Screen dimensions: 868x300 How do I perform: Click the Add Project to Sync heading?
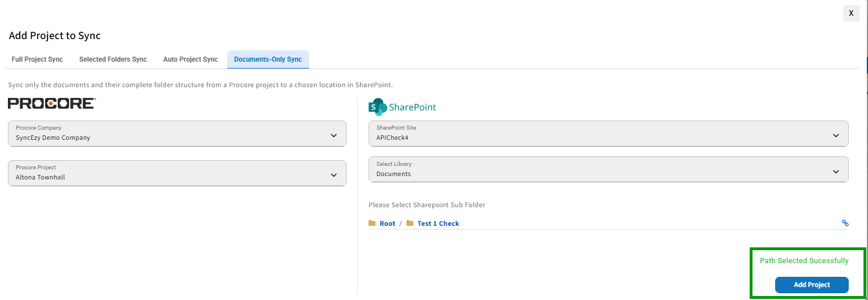click(55, 36)
